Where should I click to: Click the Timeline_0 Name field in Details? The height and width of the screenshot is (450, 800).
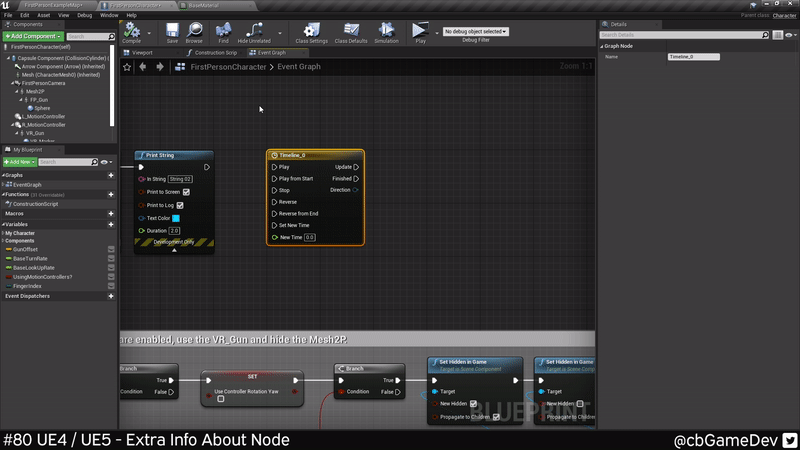coord(693,57)
